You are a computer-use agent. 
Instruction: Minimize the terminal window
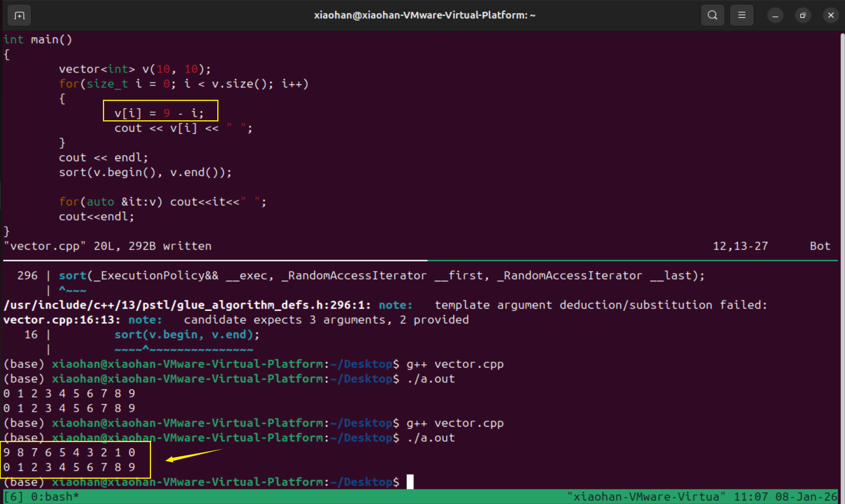coord(775,15)
